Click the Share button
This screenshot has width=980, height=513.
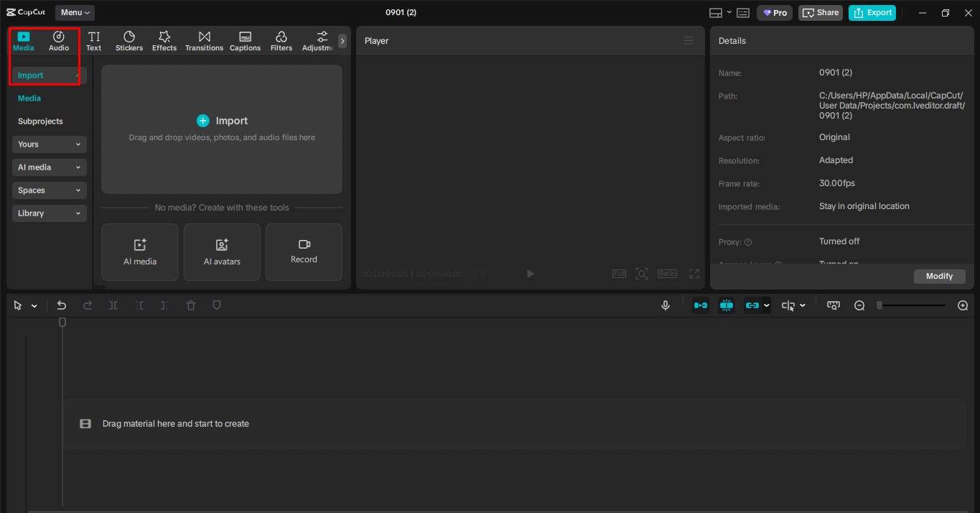coord(821,13)
